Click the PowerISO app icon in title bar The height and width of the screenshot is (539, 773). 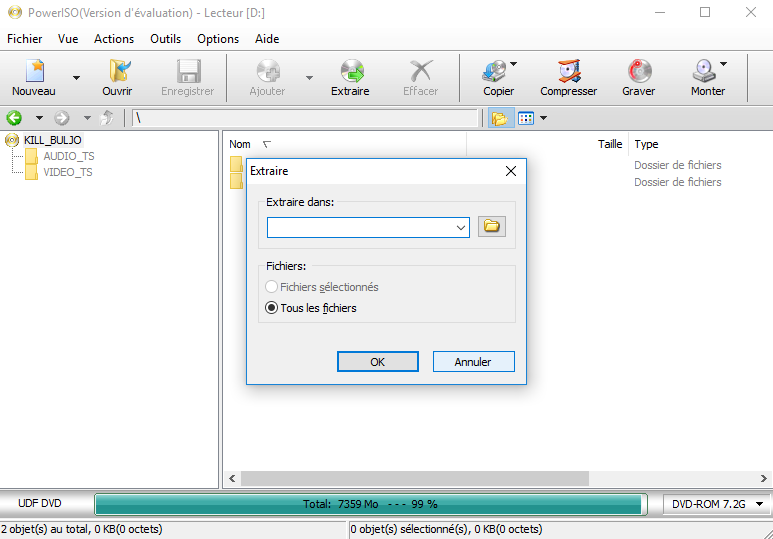click(15, 12)
